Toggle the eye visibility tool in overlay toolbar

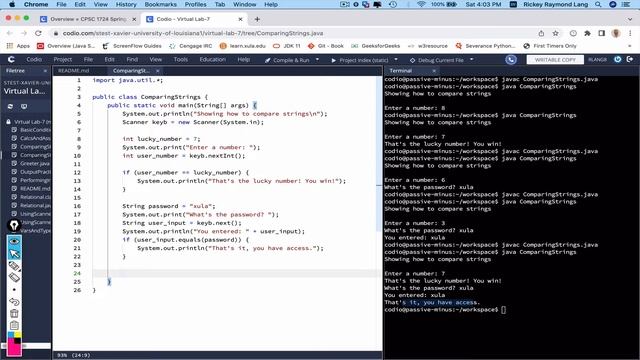14,241
